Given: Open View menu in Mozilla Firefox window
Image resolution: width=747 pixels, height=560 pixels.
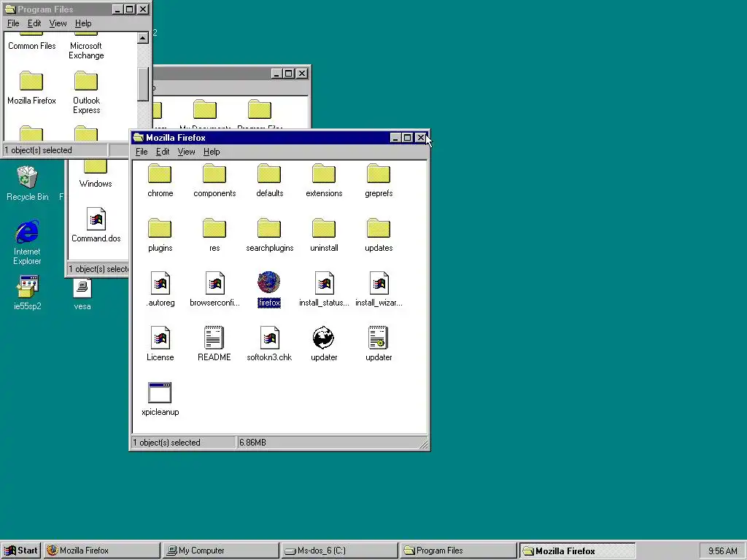Looking at the screenshot, I should click(186, 152).
